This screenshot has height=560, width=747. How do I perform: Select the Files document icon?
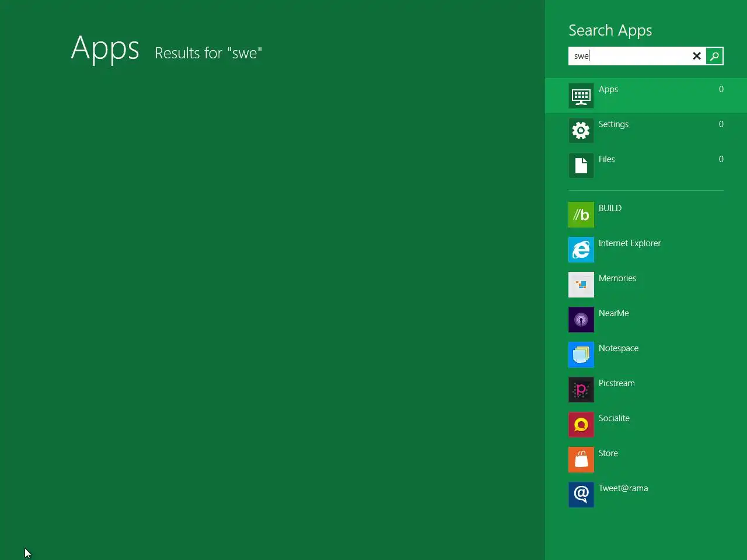coord(581,166)
